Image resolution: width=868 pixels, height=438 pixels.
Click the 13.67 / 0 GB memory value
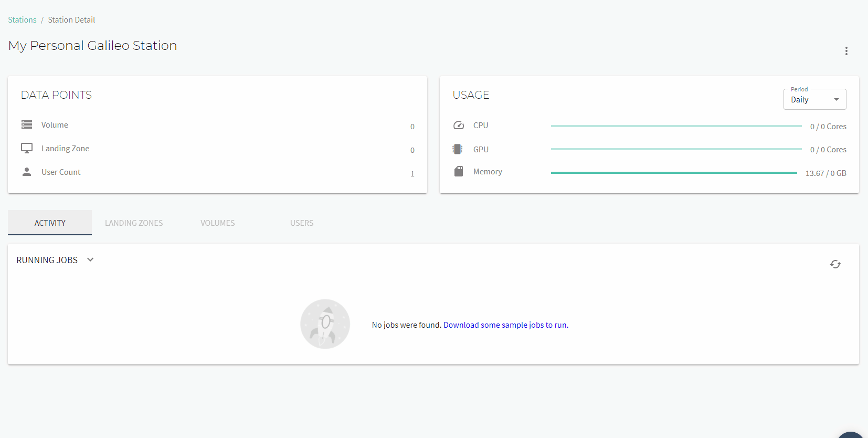click(x=826, y=173)
